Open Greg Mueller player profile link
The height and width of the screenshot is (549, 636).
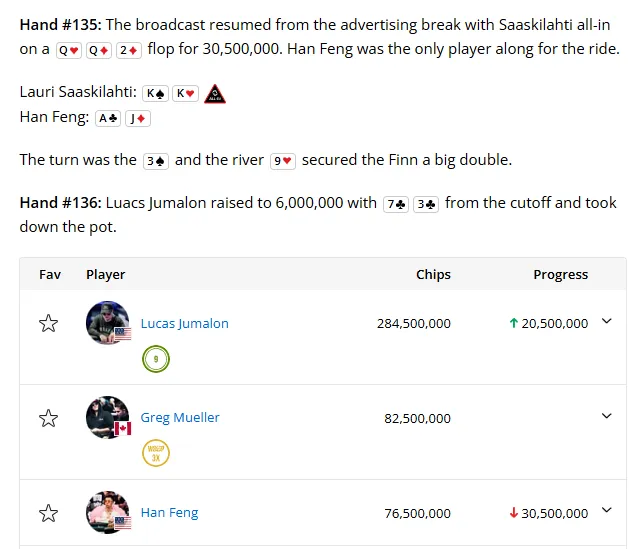[x=180, y=418]
